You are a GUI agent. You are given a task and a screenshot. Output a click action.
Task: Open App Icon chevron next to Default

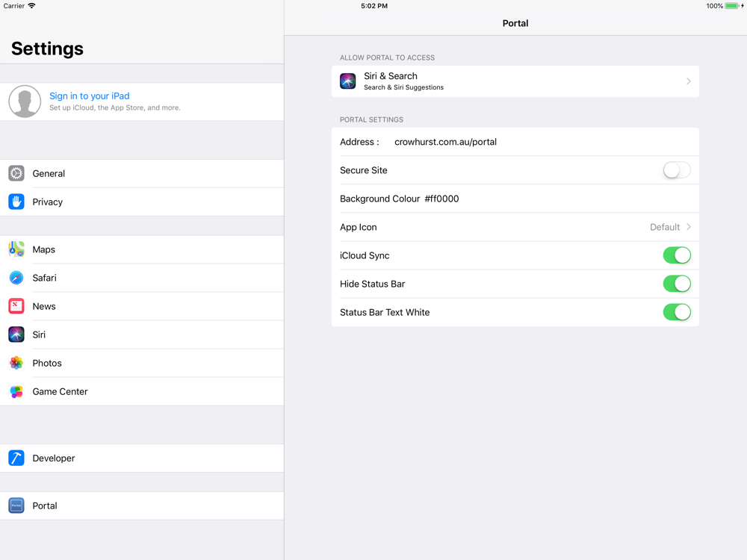pyautogui.click(x=689, y=227)
